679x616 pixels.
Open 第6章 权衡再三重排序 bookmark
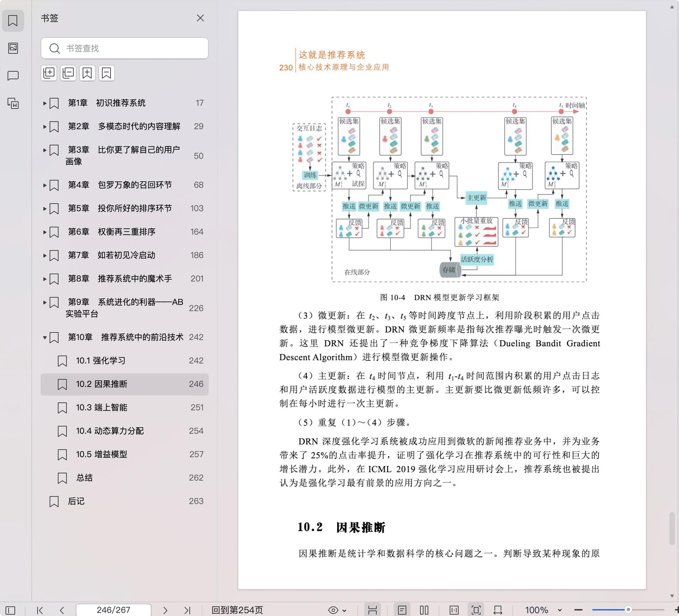coord(125,232)
